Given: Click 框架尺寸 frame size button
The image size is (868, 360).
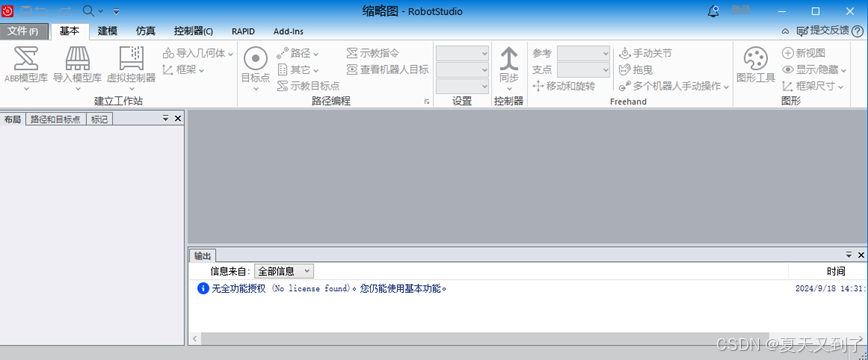Looking at the screenshot, I should tap(813, 86).
